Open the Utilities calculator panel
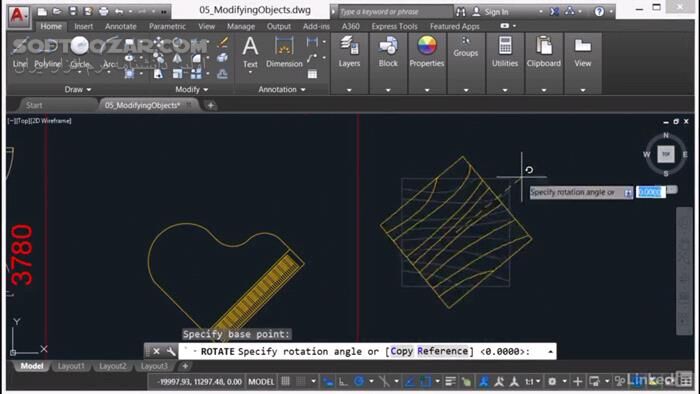 [505, 52]
